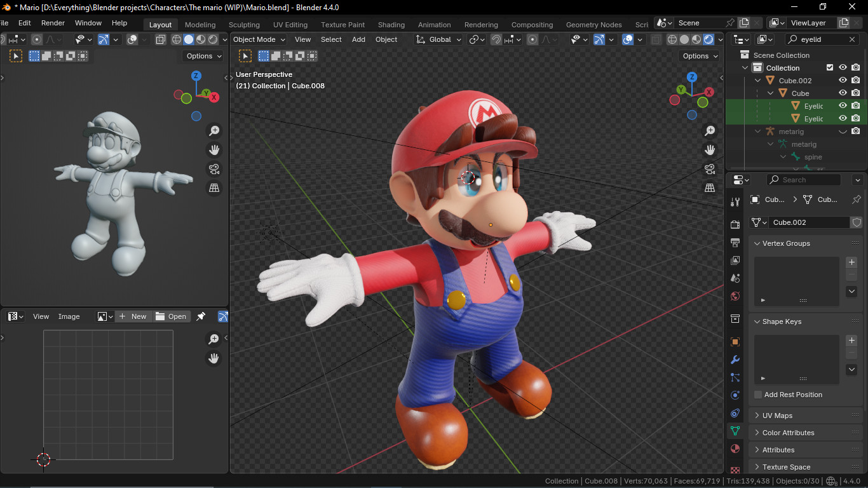Open the Collection properties tab
Image resolution: width=868 pixels, height=488 pixels.
735,318
